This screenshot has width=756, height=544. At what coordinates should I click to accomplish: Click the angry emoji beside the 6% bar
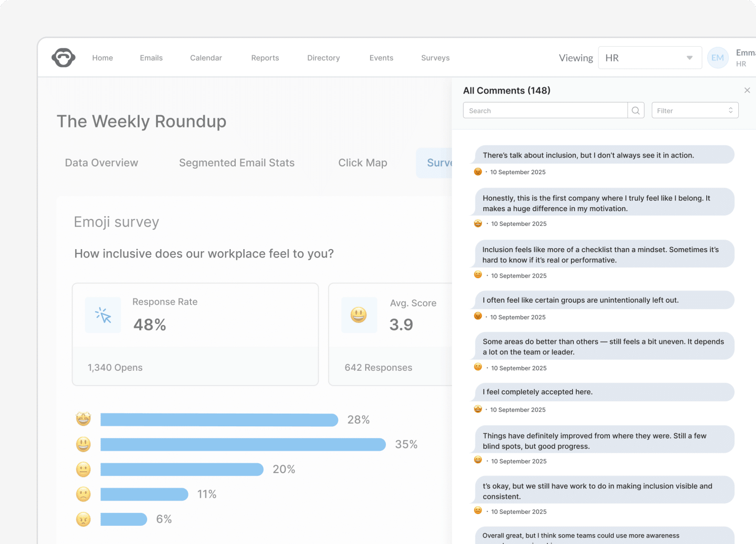(83, 519)
